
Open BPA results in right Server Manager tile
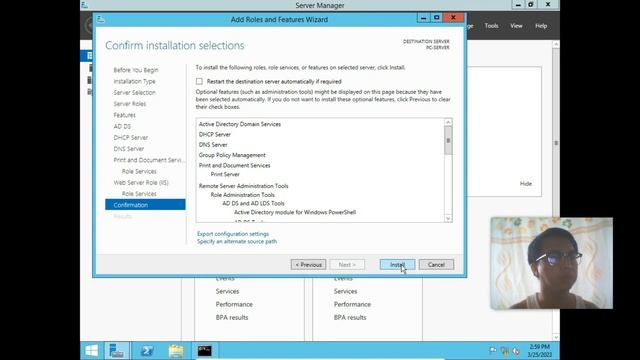350,318
